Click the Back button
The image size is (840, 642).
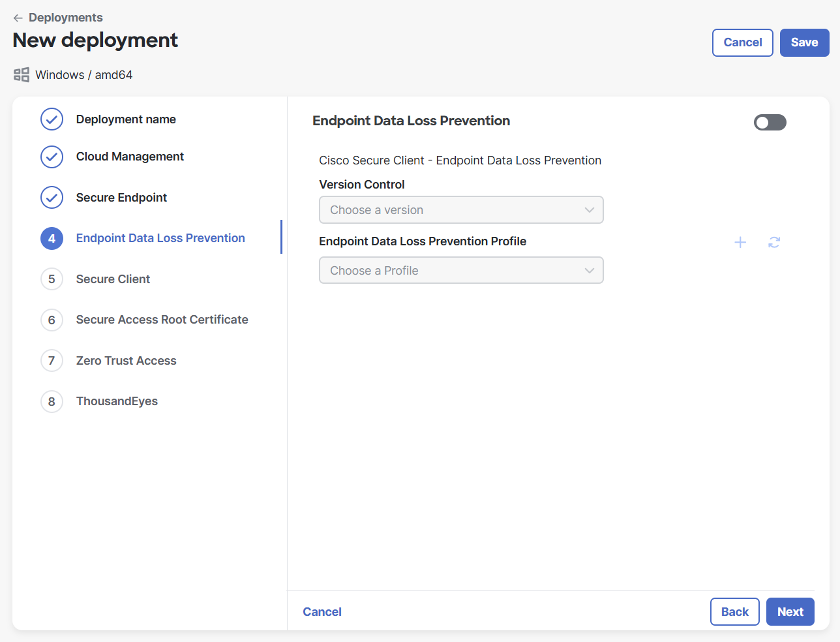734,612
